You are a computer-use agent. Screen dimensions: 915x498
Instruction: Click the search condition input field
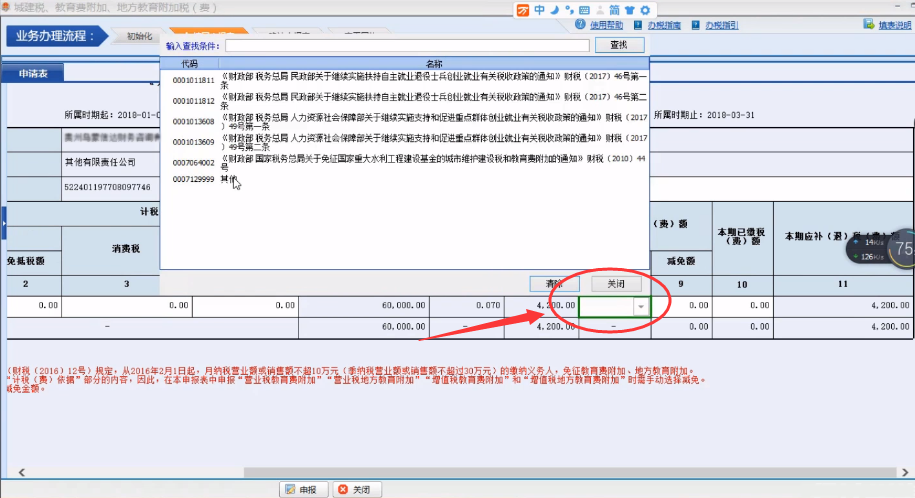pyautogui.click(x=407, y=45)
